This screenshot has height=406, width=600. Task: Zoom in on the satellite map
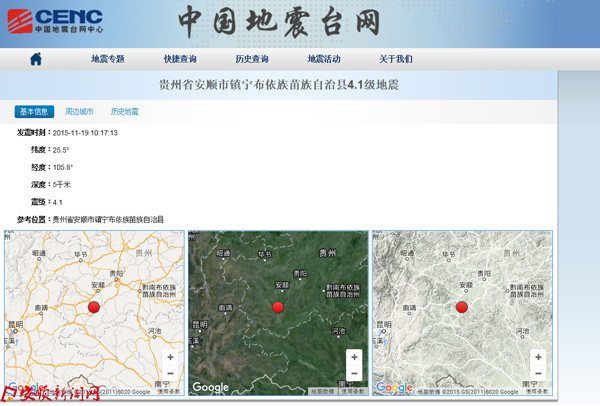[354, 357]
